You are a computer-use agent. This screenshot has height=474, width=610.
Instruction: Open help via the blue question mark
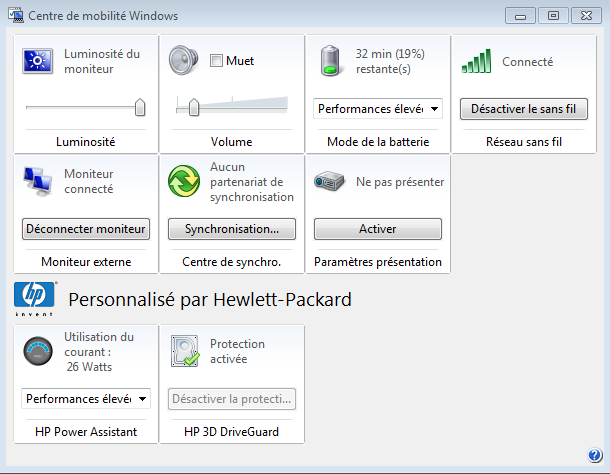(594, 456)
